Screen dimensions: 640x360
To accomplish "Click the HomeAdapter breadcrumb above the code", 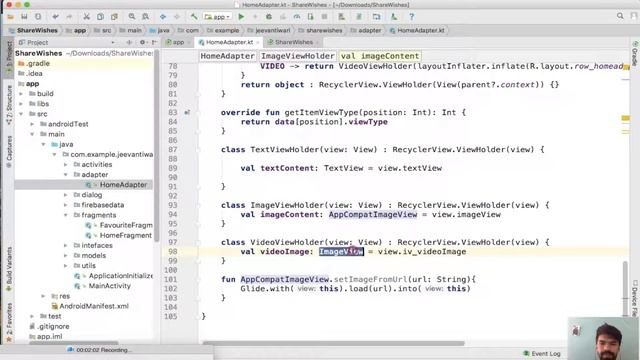I will [227, 56].
